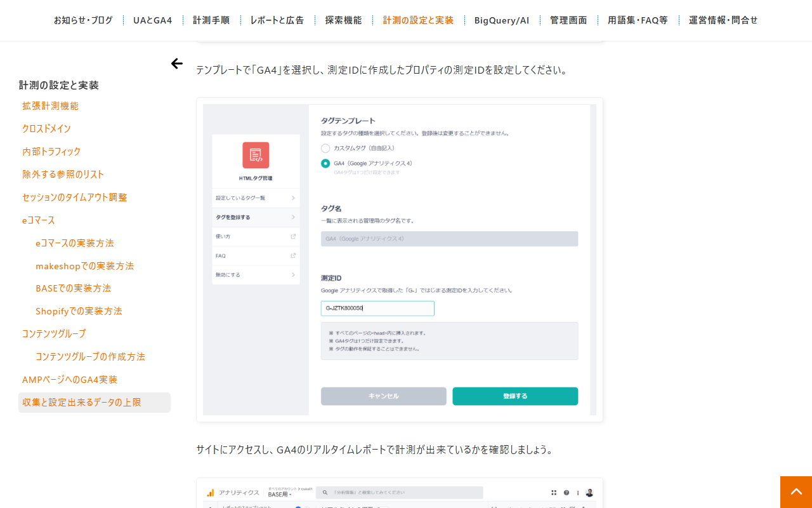
Task: Open the 計測手順 menu
Action: 211,20
